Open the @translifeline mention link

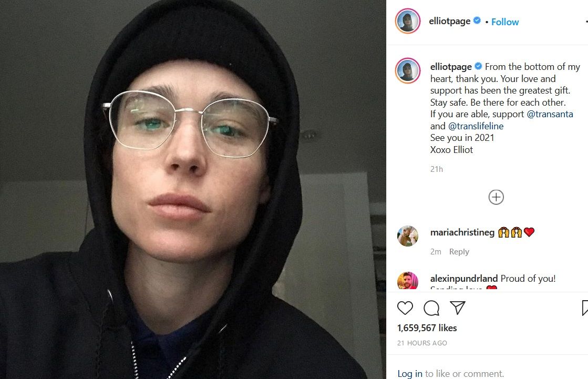click(x=476, y=126)
